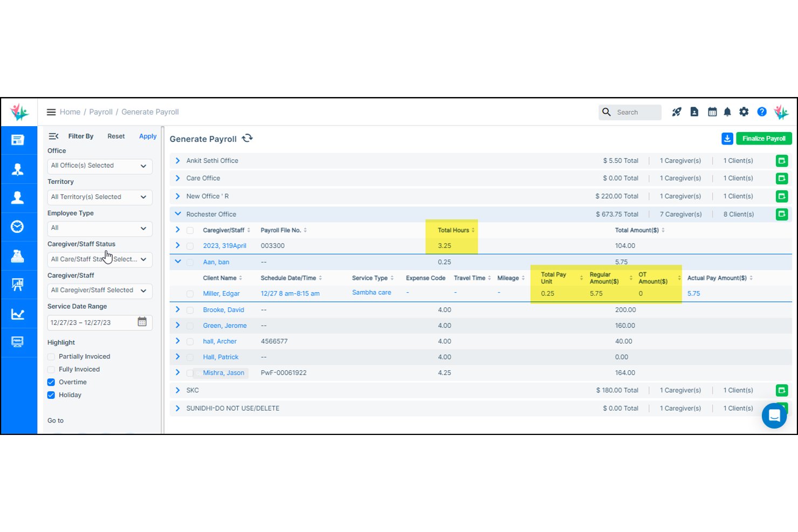Open the Territory dropdown filter
This screenshot has width=798, height=532.
(100, 197)
